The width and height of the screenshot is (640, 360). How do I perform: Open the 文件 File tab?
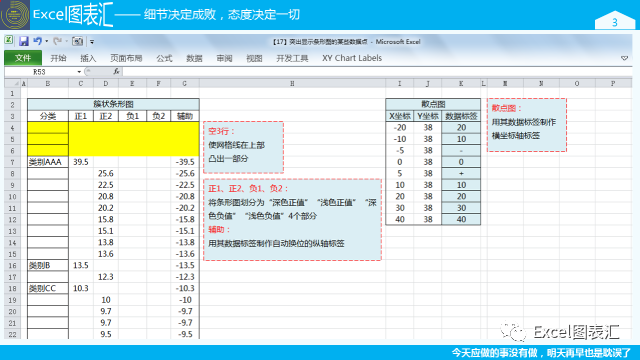coord(23,58)
